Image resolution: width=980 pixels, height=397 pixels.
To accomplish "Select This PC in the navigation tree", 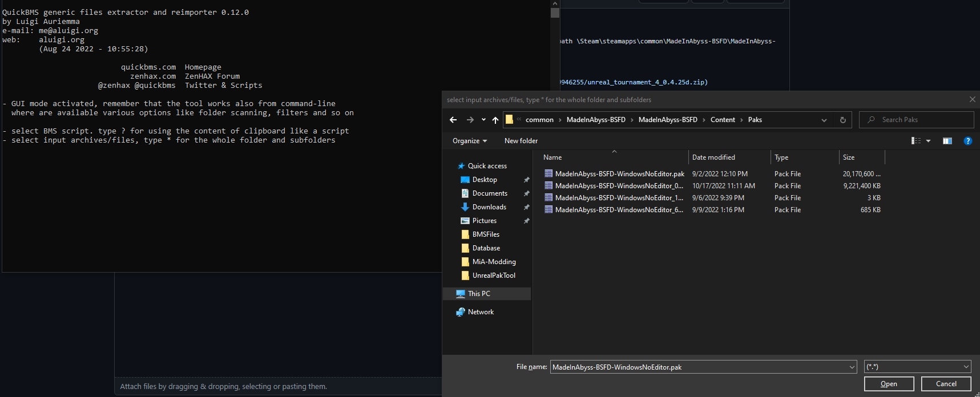I will [x=479, y=294].
